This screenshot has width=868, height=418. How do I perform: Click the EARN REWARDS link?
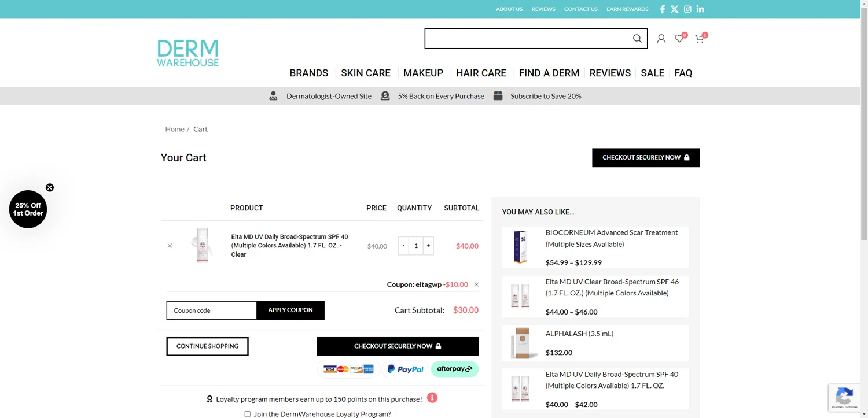click(627, 9)
